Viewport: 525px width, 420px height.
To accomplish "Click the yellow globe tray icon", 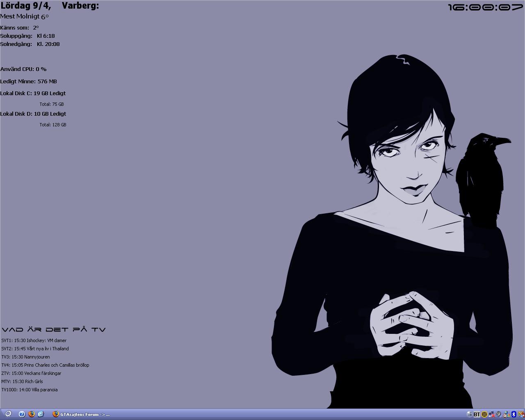I will click(x=484, y=414).
